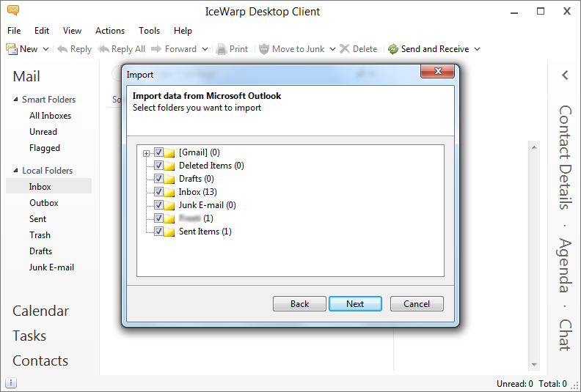
Task: Expand the right sidebar with chevron
Action: [565, 75]
